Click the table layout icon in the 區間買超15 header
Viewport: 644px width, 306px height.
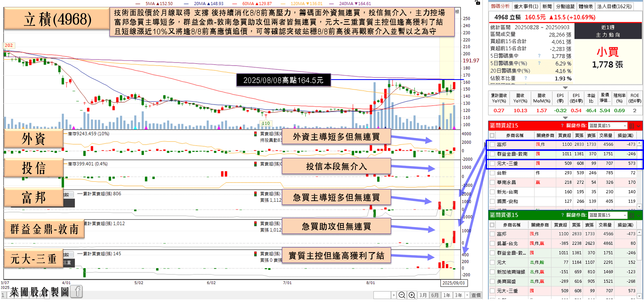(632, 126)
